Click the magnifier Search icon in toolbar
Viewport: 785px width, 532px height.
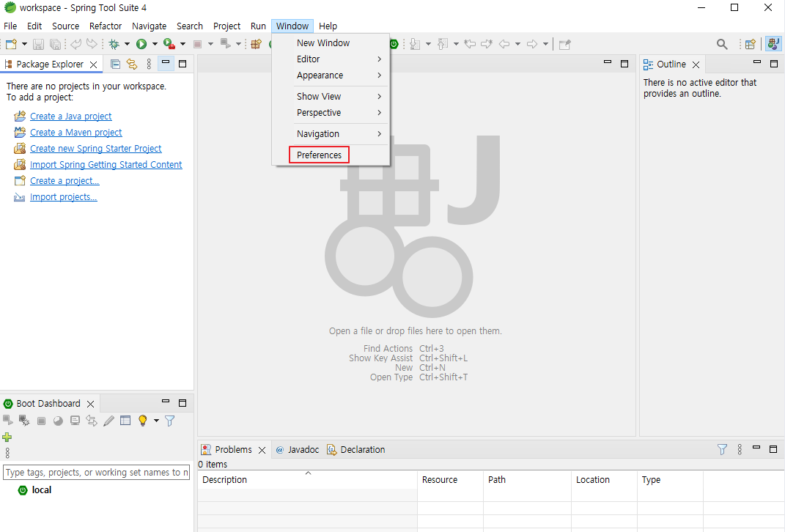coord(722,44)
